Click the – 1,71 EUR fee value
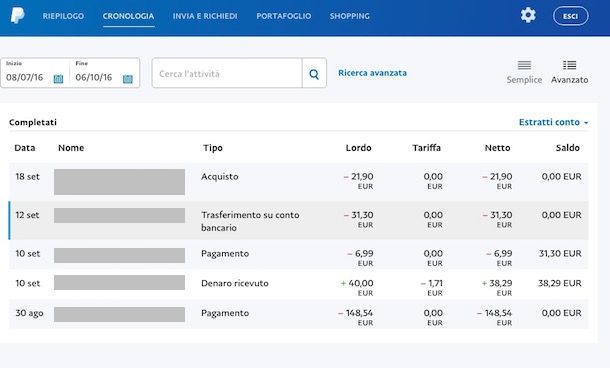This screenshot has width=610, height=368. pyautogui.click(x=431, y=287)
